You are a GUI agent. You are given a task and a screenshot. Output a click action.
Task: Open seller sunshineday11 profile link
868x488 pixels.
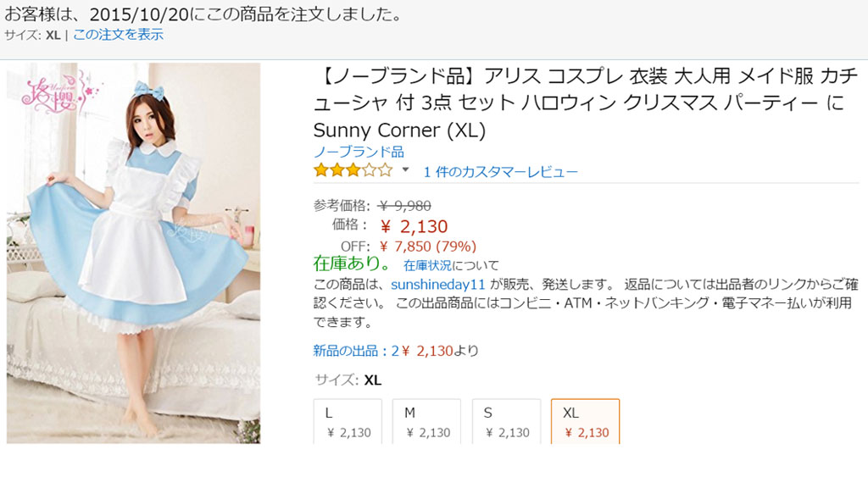coord(438,285)
